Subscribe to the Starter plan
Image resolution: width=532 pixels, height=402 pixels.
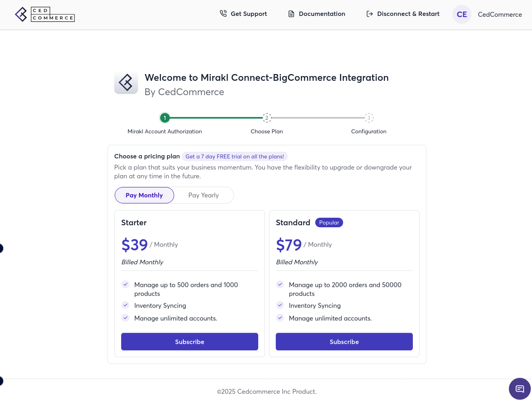pos(190,342)
